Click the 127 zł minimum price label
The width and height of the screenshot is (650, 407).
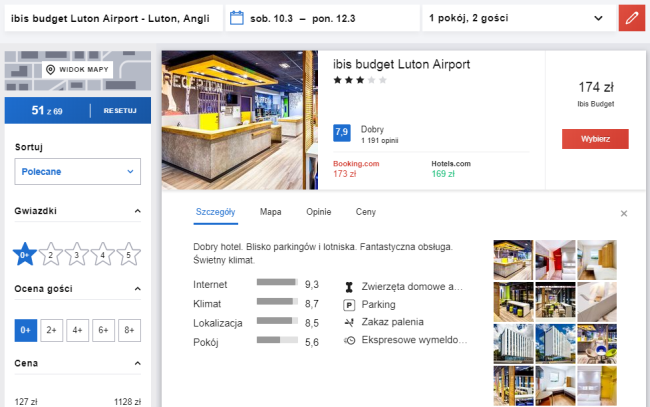(26, 402)
